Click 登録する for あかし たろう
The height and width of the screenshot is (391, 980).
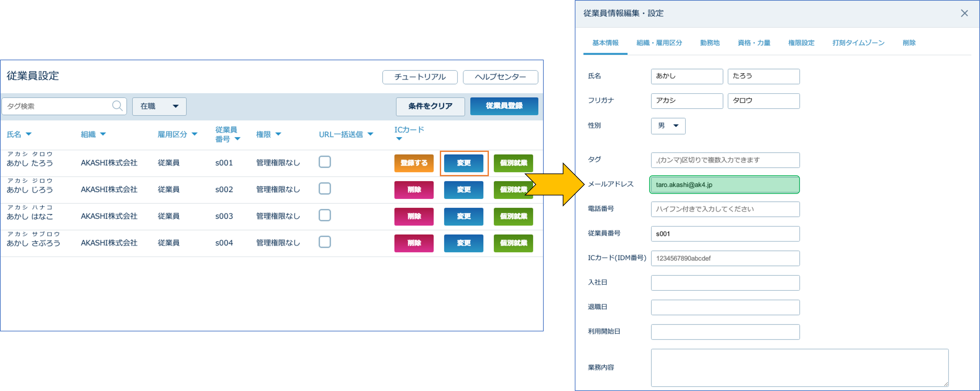point(414,163)
